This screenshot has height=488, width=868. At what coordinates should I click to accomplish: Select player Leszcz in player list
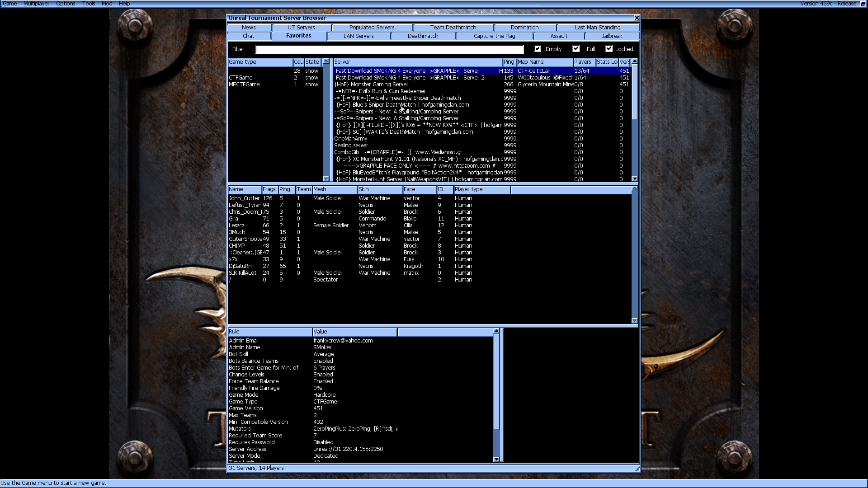tap(429, 225)
